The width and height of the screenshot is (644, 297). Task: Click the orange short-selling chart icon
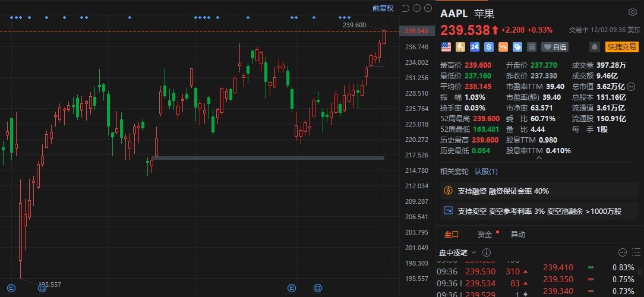pos(503,46)
